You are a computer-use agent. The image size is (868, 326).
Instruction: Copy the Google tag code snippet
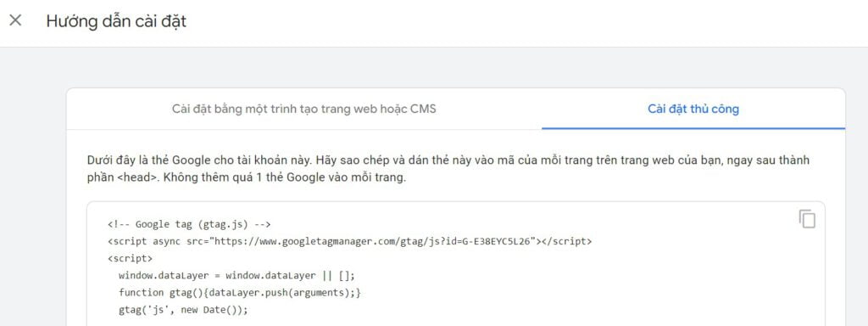(807, 219)
